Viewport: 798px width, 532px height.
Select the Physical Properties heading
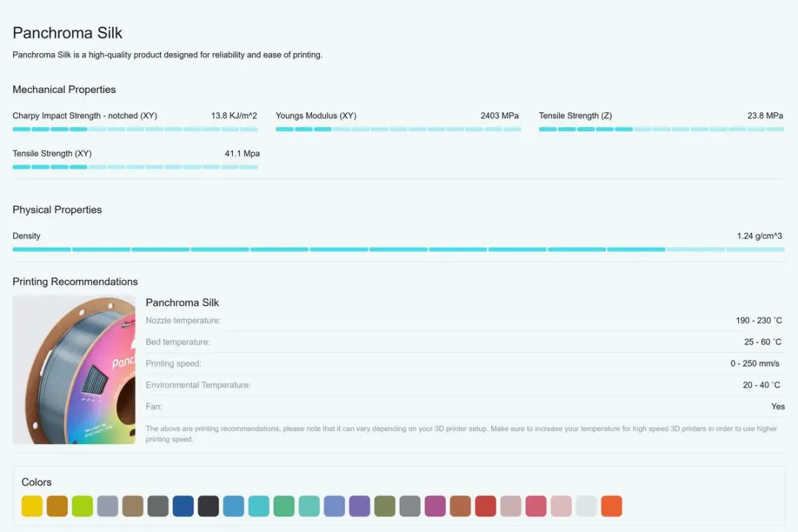[x=57, y=210]
